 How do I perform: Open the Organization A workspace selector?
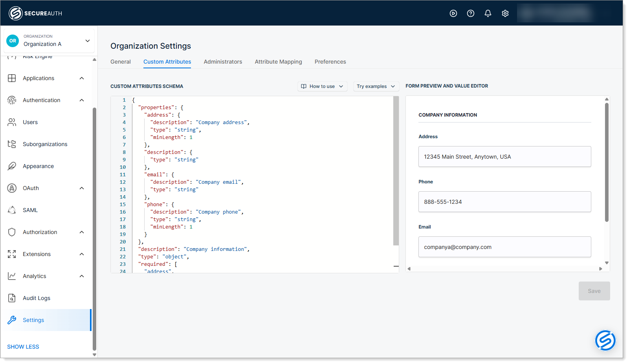click(49, 40)
